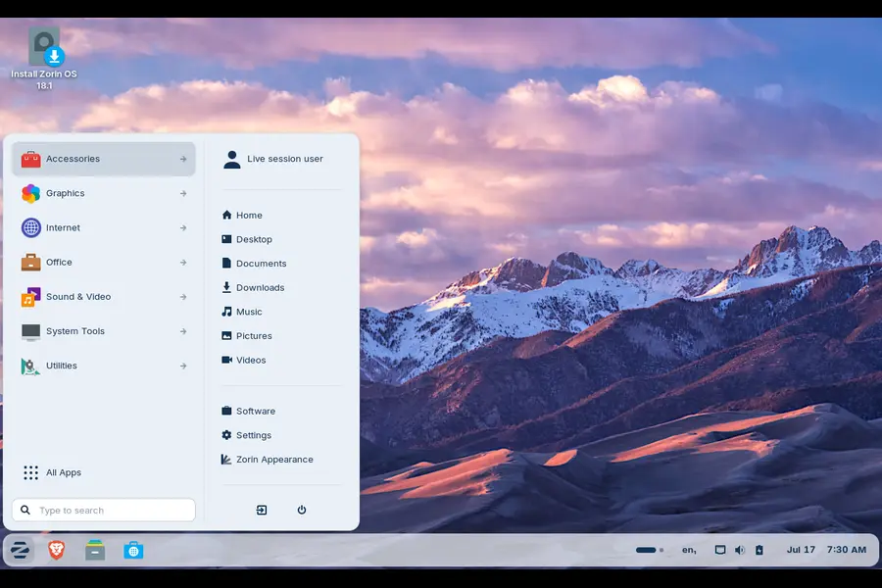Click the Software bag icon in menu

(x=226, y=411)
